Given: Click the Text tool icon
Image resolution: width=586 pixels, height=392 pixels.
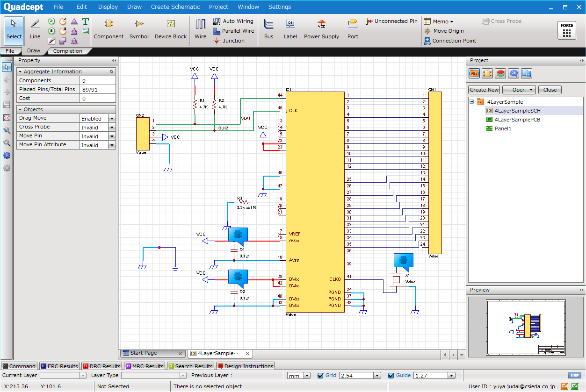Looking at the screenshot, I should tap(85, 21).
